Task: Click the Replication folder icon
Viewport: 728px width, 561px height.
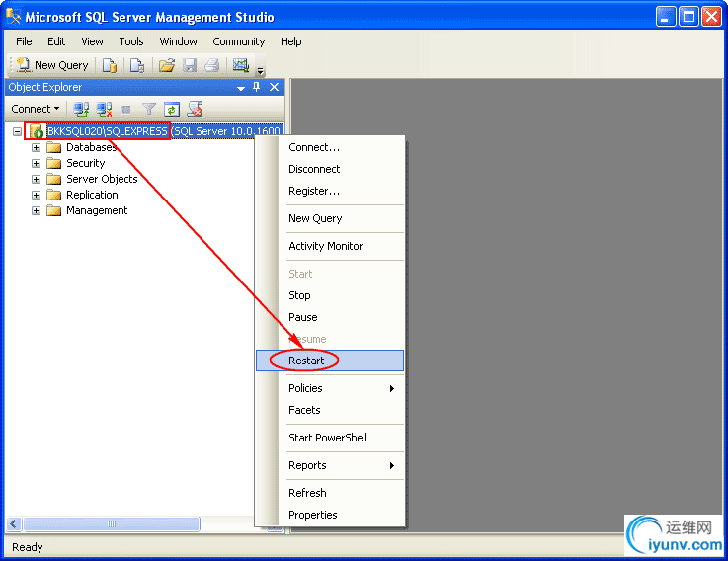Action: 54,195
